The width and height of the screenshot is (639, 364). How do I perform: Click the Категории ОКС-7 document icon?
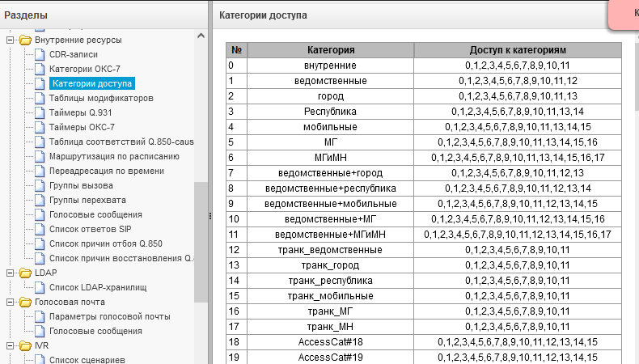tap(40, 69)
